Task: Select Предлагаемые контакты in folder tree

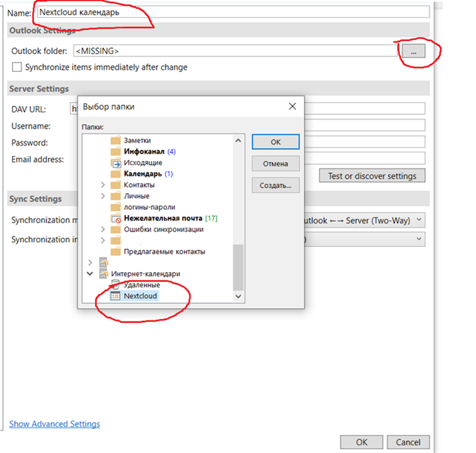Action: point(164,251)
